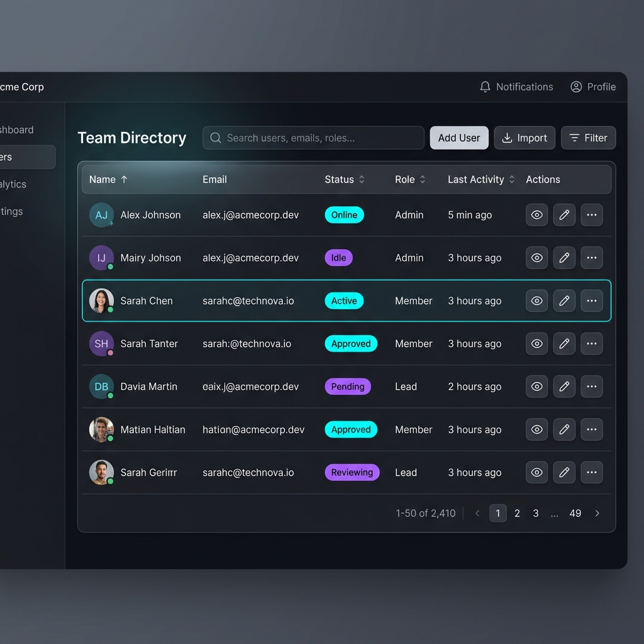Open the Filter icon

[574, 138]
